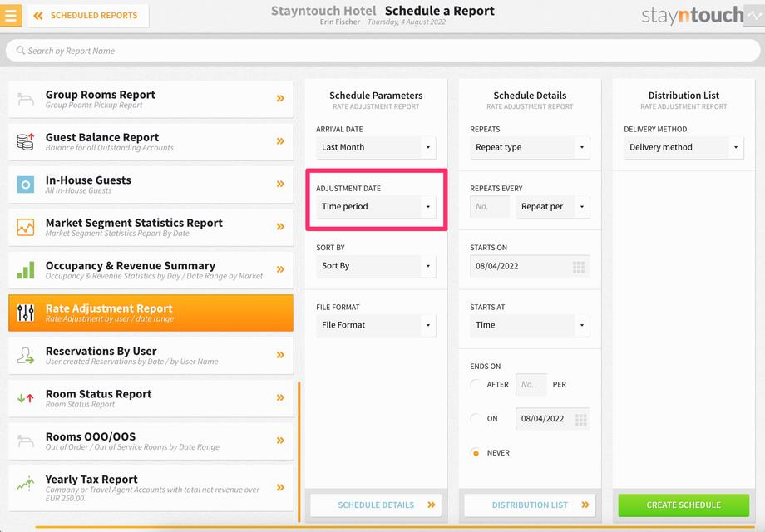This screenshot has width=765, height=532.
Task: Select Market Segment Statistics Report in list
Action: click(x=151, y=227)
